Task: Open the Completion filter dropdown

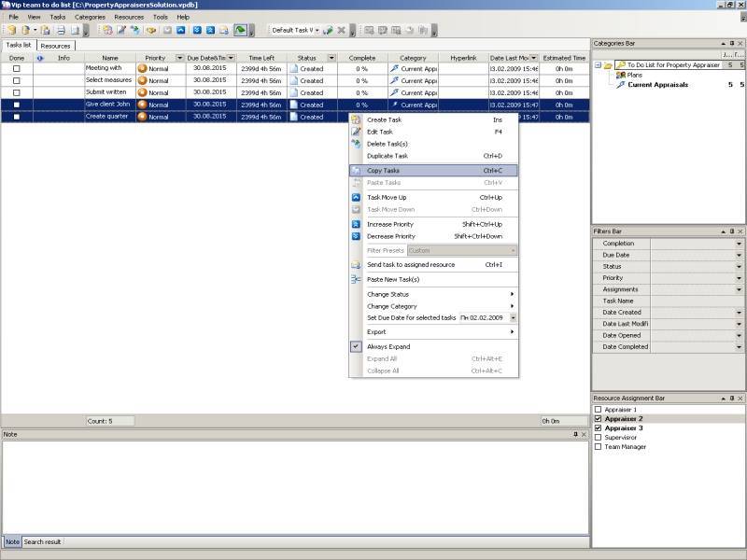Action: (740, 244)
